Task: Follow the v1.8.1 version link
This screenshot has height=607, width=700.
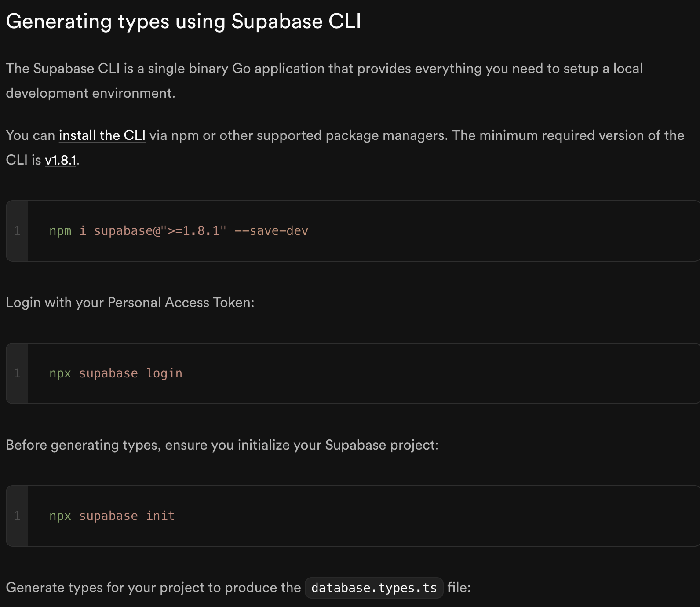Action: pyautogui.click(x=61, y=160)
